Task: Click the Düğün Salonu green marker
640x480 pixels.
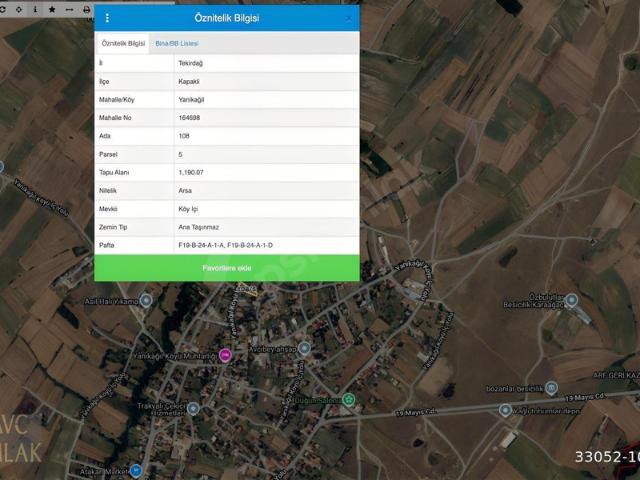Action: pyautogui.click(x=349, y=400)
